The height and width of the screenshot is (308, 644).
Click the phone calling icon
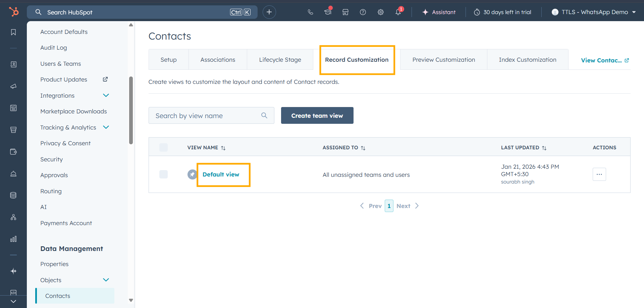click(310, 12)
